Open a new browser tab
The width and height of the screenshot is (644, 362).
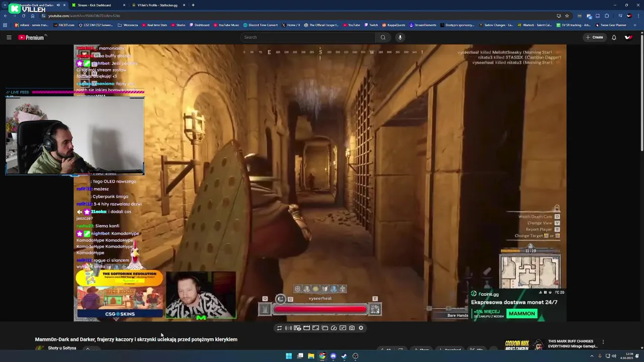193,5
